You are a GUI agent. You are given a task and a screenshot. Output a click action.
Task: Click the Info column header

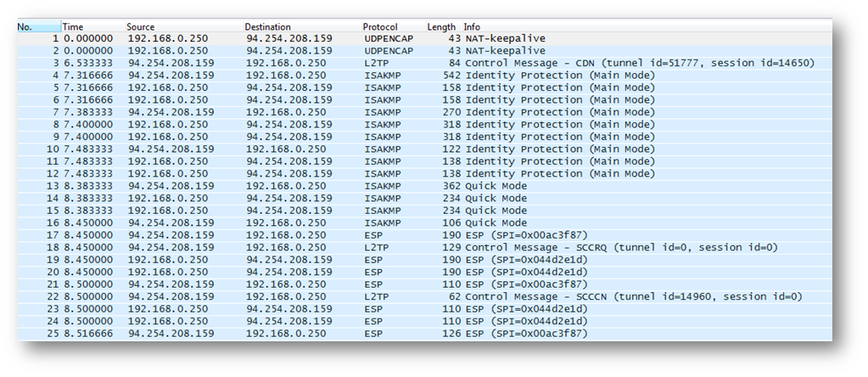tap(647, 26)
